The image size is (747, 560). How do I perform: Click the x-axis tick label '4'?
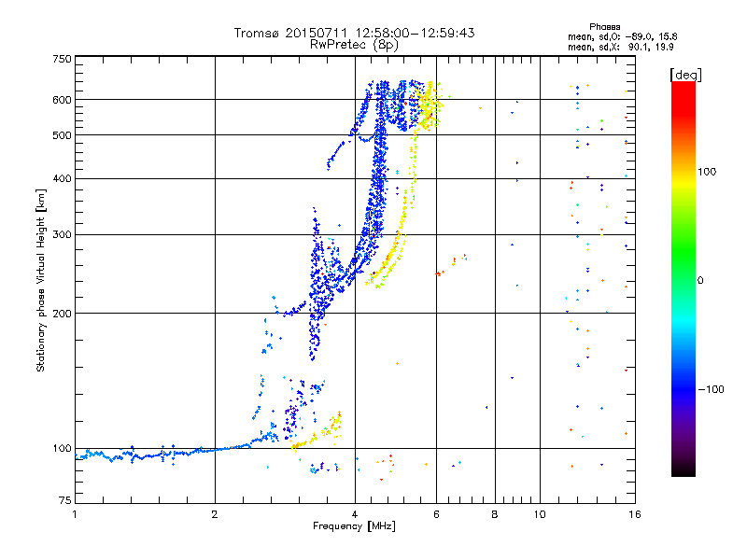(x=355, y=514)
